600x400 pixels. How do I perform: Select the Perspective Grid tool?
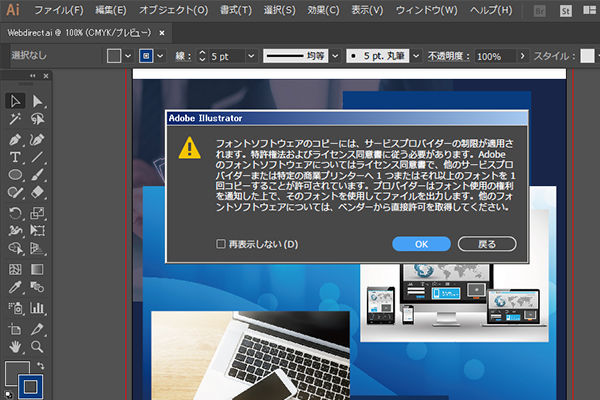point(37,248)
